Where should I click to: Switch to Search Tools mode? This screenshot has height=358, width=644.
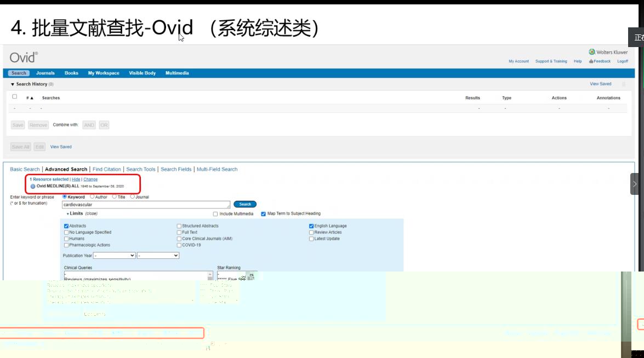141,169
